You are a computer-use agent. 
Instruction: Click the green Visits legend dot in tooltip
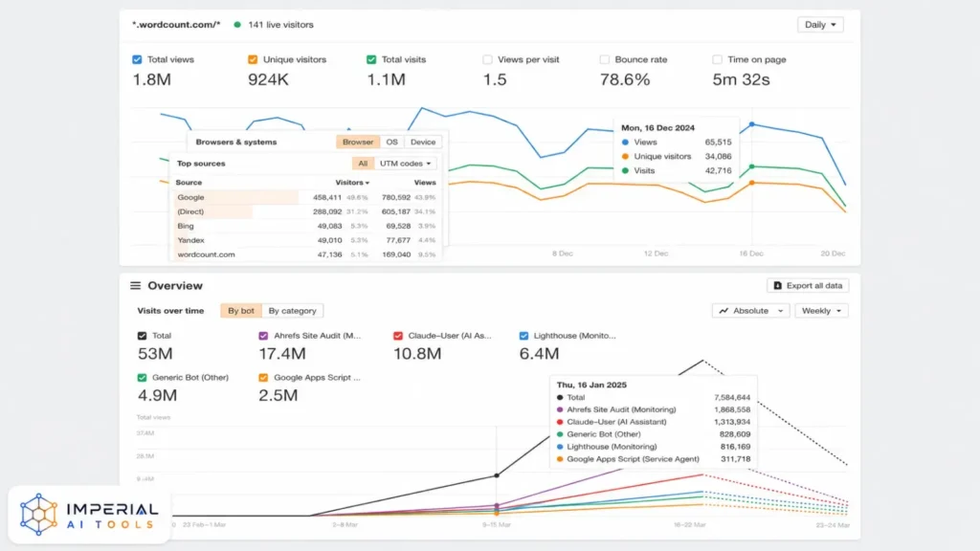(x=625, y=170)
